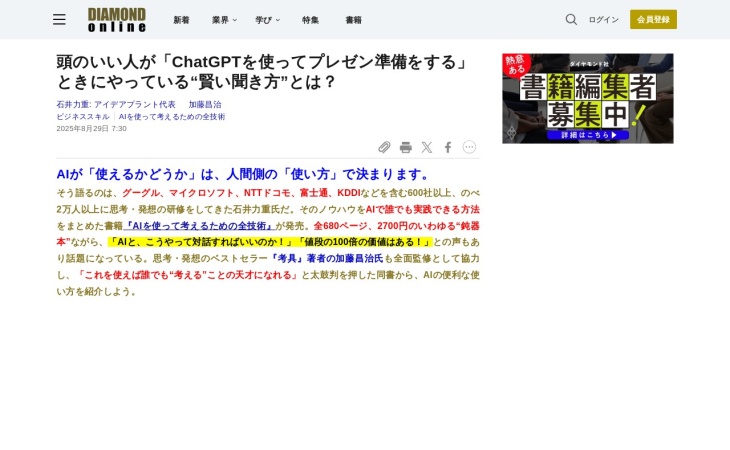This screenshot has height=450, width=730.
Task: Open the 書籍 menu item
Action: (353, 20)
